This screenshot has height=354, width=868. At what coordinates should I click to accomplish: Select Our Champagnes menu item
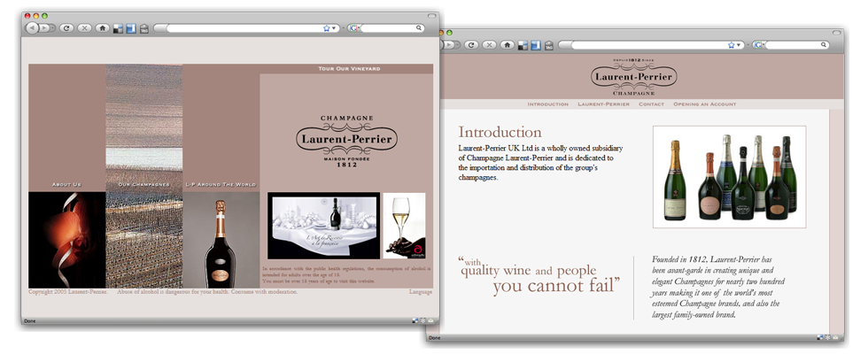(x=144, y=184)
